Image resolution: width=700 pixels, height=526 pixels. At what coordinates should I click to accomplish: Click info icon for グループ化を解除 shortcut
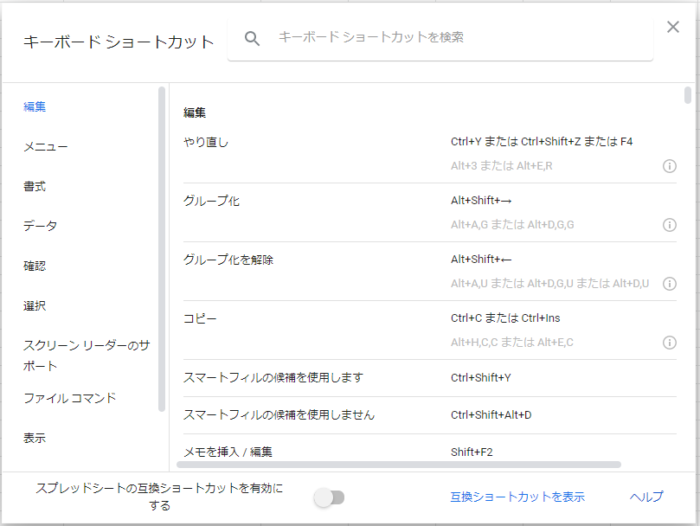pos(670,284)
